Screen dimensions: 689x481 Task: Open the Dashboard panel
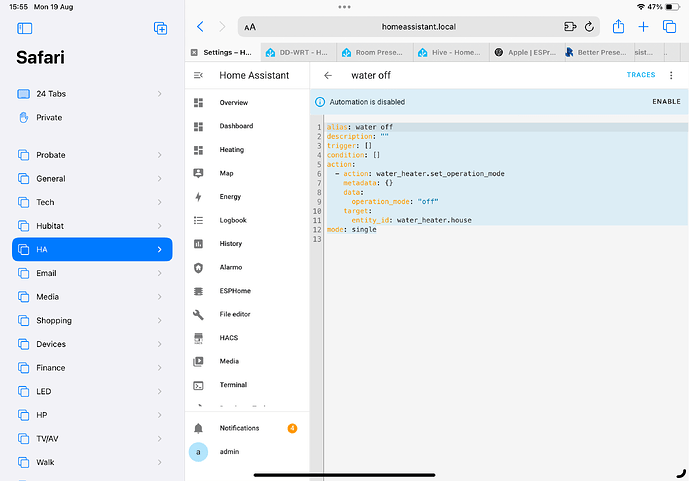pos(247,126)
